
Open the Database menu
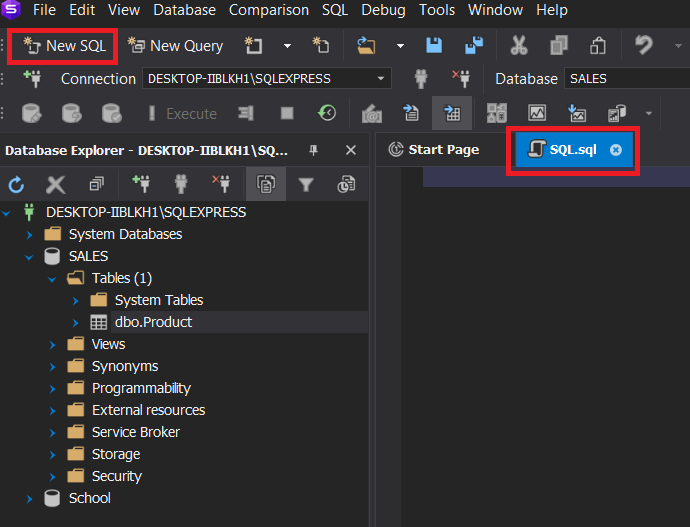click(184, 10)
